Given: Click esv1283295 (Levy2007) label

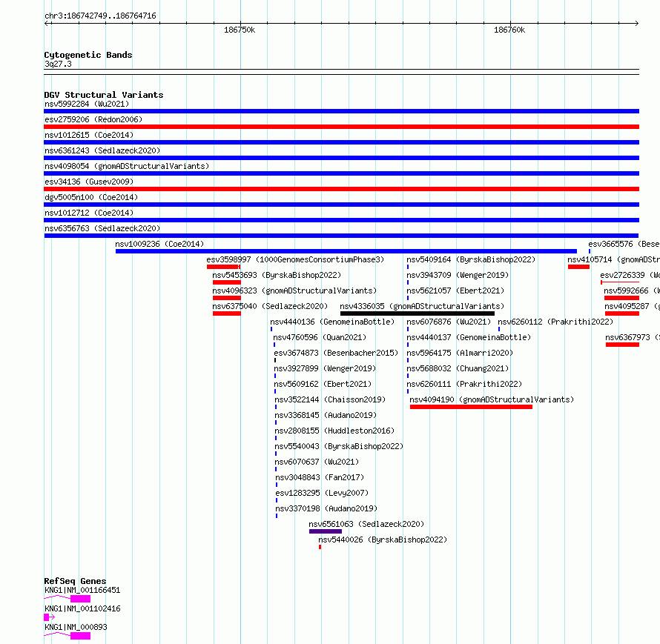Looking at the screenshot, I should pos(322,493).
